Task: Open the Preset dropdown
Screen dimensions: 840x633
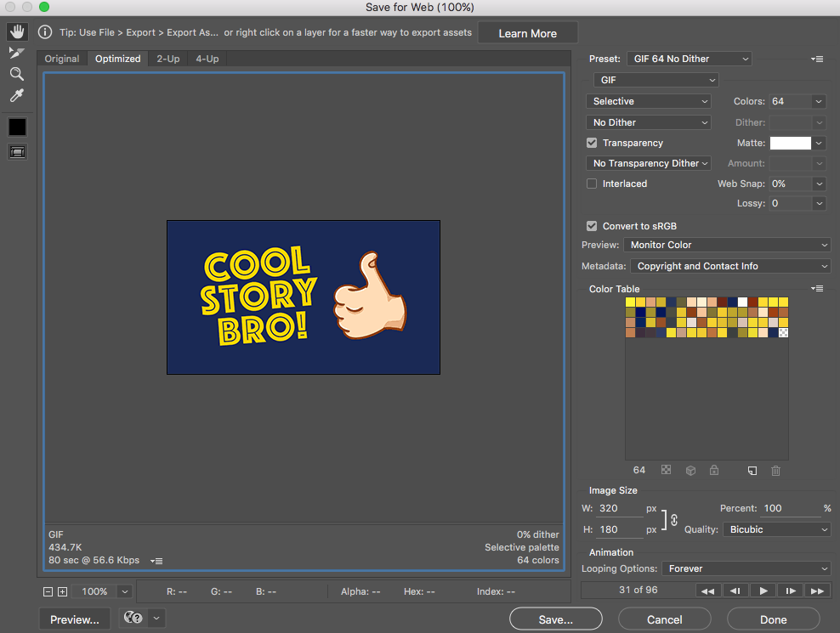Action: 689,59
